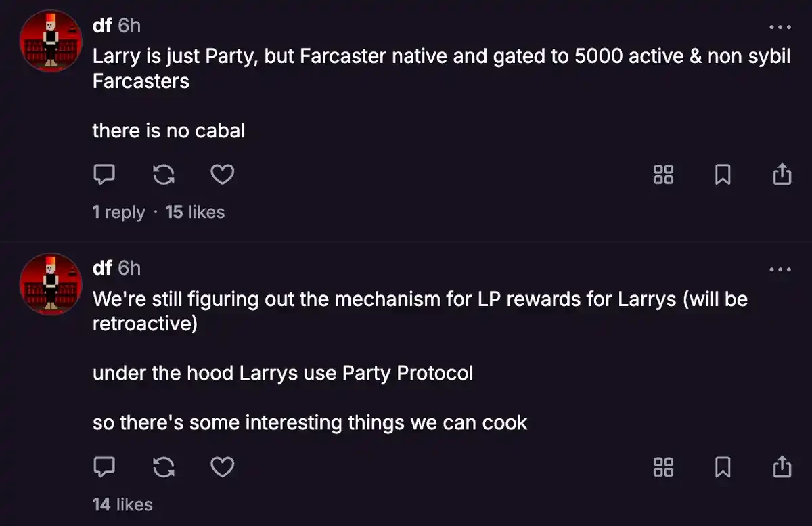
Task: Recast the "there is no cabal" post
Action: (x=163, y=175)
